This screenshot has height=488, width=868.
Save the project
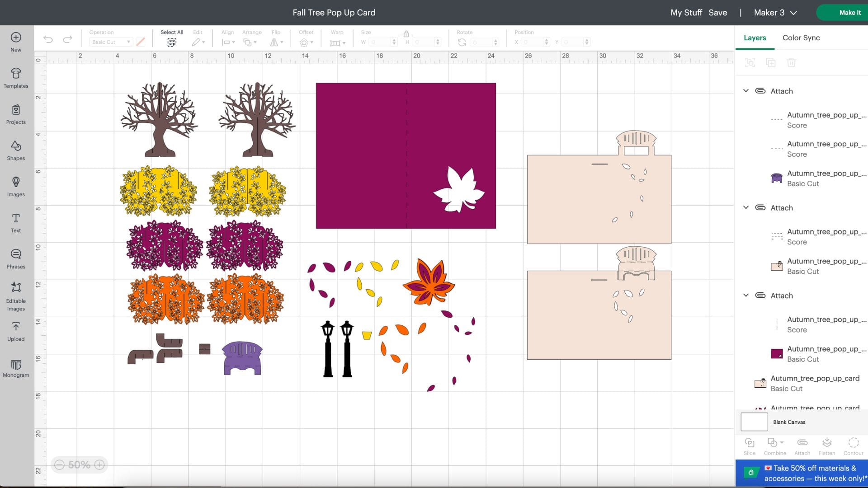click(718, 13)
